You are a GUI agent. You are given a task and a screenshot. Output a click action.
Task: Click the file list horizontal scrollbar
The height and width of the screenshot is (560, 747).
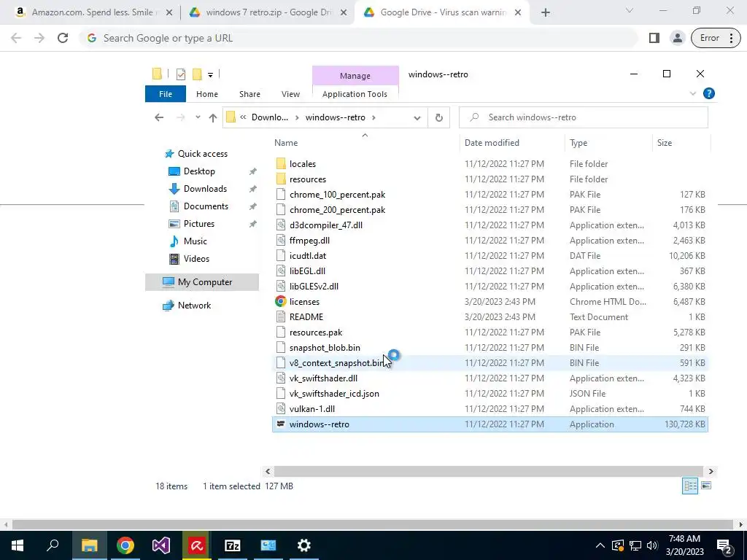tap(489, 472)
